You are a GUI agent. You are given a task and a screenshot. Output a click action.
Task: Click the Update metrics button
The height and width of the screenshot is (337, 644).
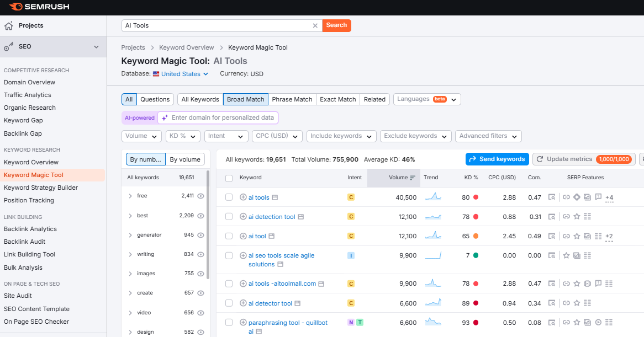pos(584,159)
